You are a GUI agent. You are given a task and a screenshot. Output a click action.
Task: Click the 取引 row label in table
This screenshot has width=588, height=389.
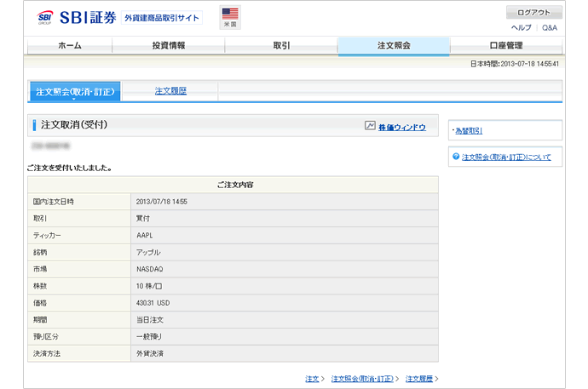40,218
